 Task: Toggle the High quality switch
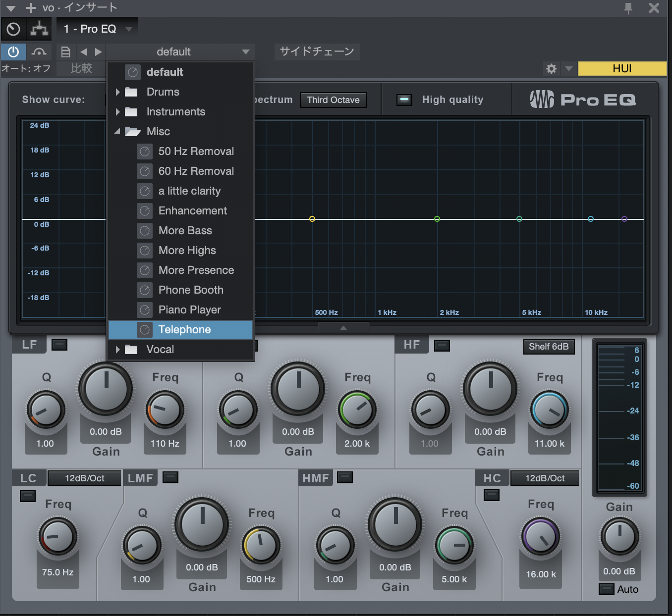[x=404, y=100]
